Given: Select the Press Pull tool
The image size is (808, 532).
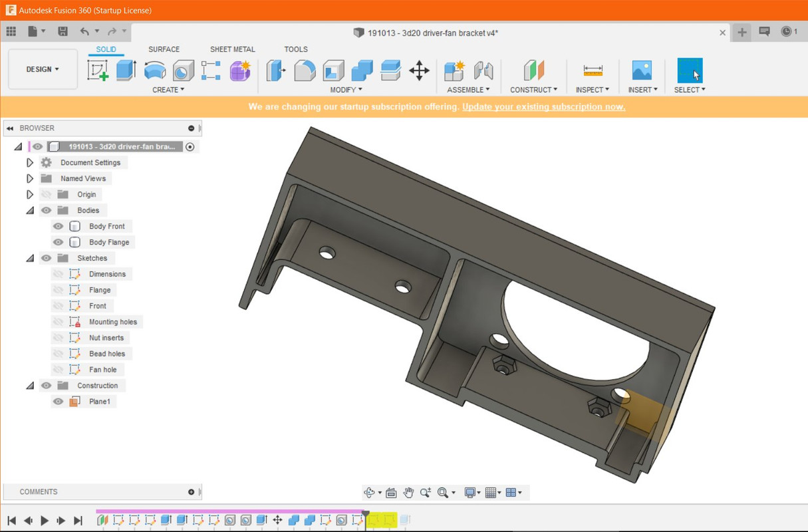Looking at the screenshot, I should coord(276,70).
